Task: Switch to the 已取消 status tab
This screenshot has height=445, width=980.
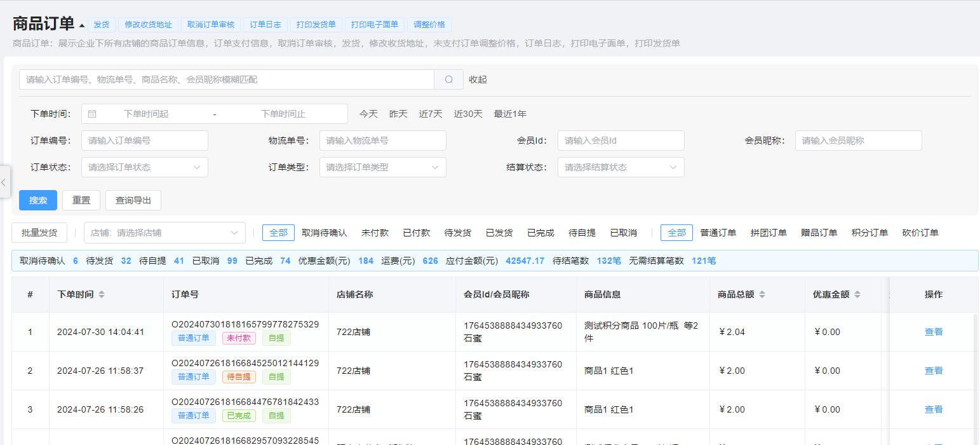Action: click(x=624, y=233)
